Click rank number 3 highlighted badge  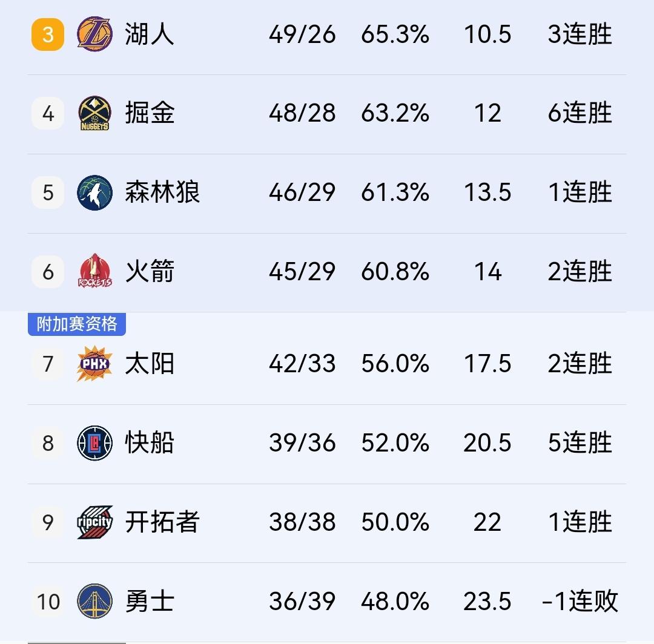click(x=47, y=34)
